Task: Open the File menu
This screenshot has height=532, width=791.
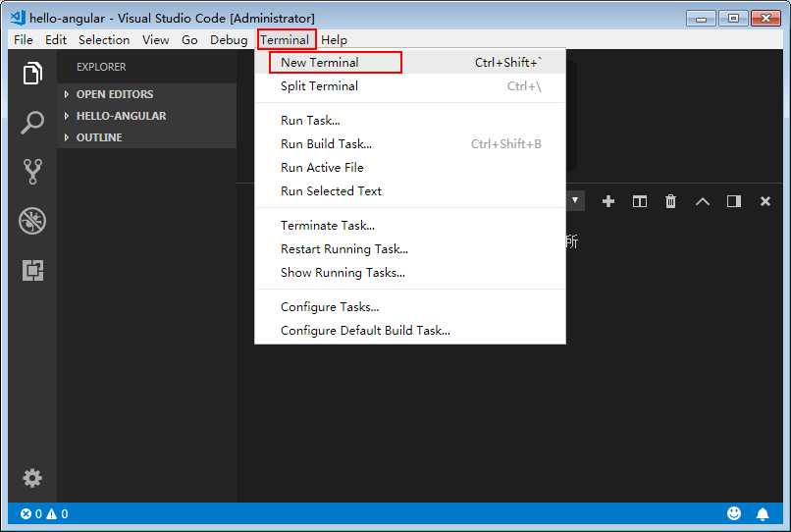Action: (x=24, y=40)
